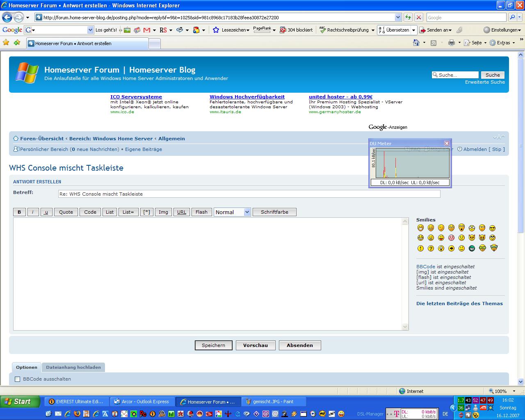Open ICO Serversysteme ad link
The width and height of the screenshot is (525, 420).
pyautogui.click(x=136, y=97)
